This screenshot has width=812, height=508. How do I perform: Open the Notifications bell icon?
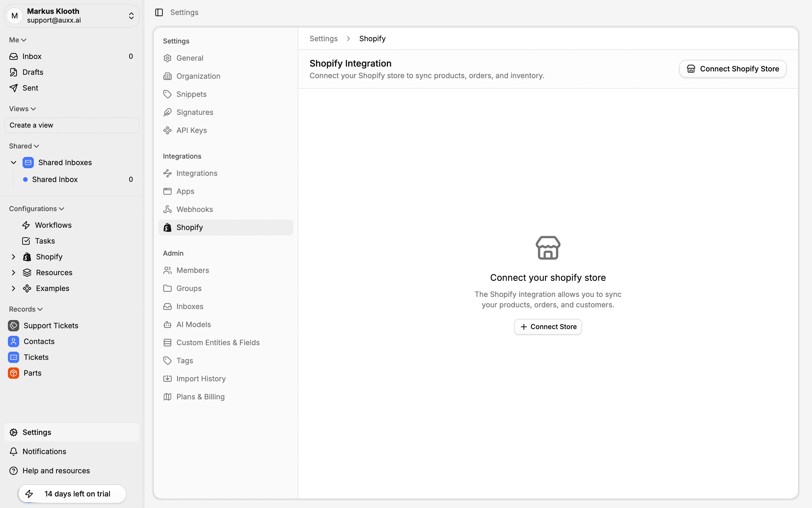14,452
